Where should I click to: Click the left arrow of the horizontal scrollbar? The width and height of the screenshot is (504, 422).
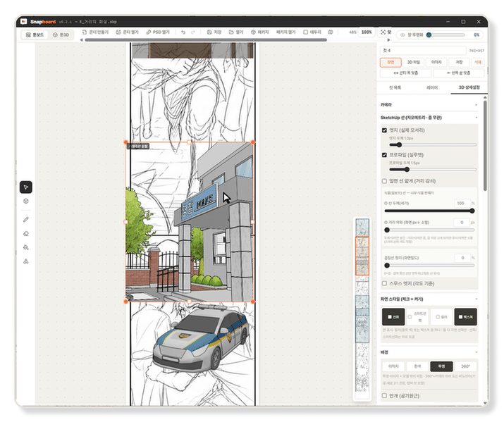(81, 40)
